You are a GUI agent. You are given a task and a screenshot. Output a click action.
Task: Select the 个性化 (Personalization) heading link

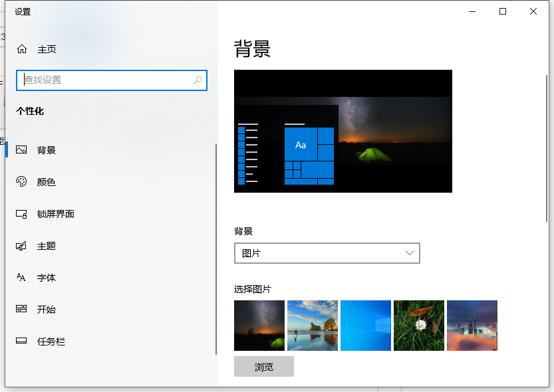tap(31, 111)
